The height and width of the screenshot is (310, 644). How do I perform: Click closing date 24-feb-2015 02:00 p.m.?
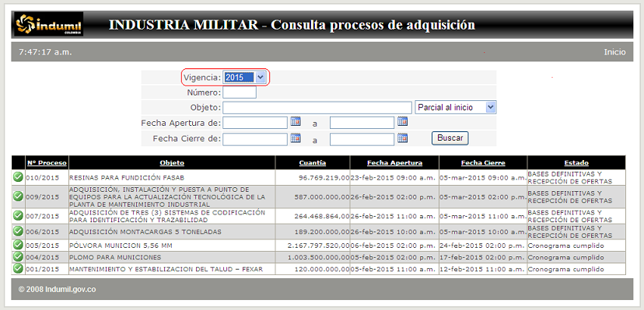pyautogui.click(x=482, y=246)
